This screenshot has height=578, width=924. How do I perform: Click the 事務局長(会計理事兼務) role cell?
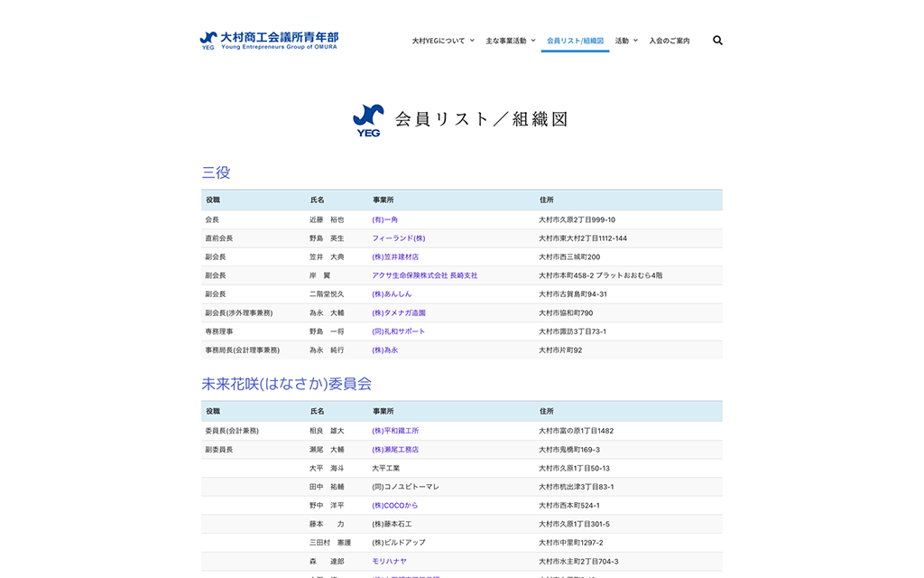[x=242, y=350]
